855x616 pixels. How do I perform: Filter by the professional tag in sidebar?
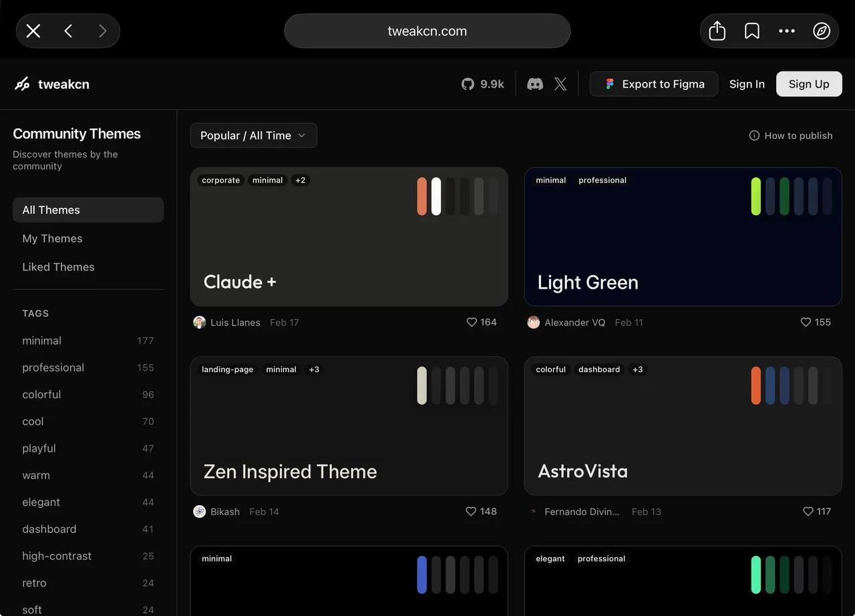(88, 367)
